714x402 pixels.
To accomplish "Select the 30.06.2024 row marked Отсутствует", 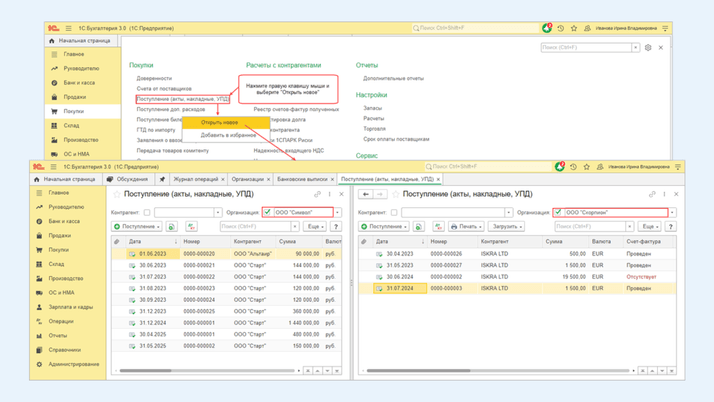I will [517, 277].
